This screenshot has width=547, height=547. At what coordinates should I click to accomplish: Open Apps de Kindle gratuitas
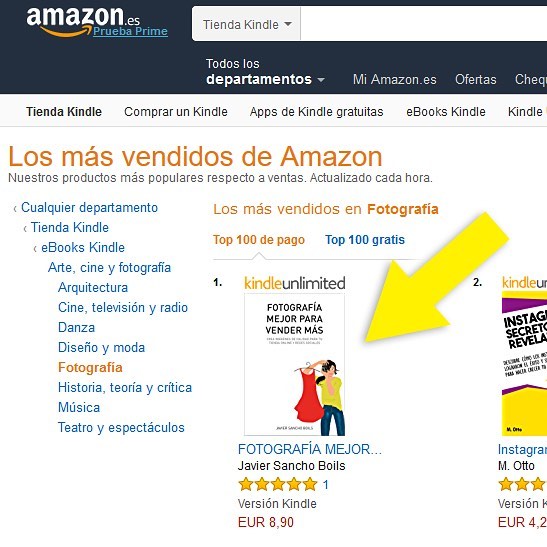tap(316, 112)
